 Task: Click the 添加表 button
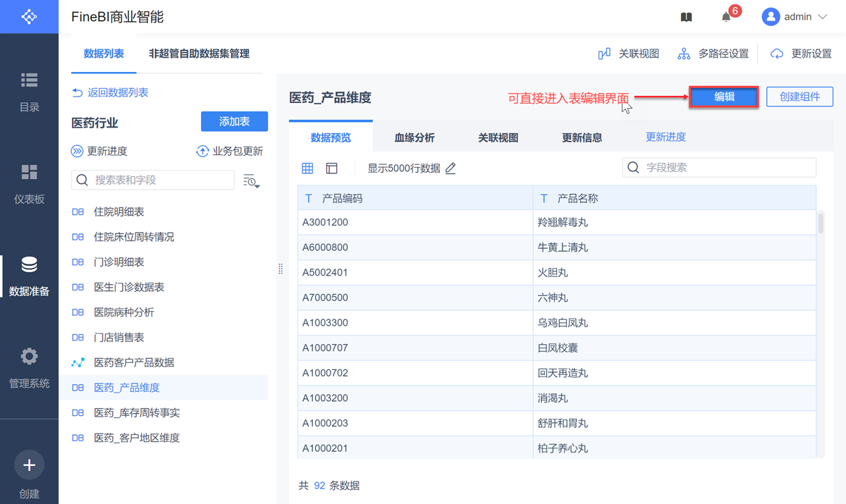[x=234, y=121]
